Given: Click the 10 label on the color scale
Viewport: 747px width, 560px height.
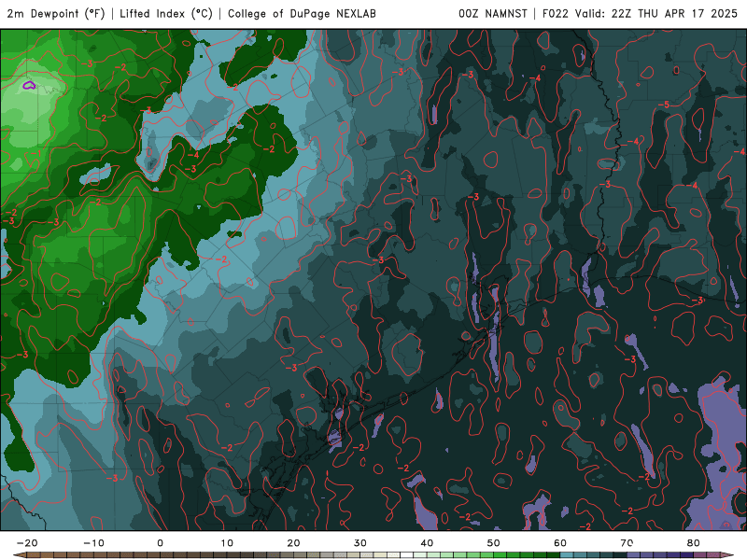Looking at the screenshot, I should [x=227, y=543].
